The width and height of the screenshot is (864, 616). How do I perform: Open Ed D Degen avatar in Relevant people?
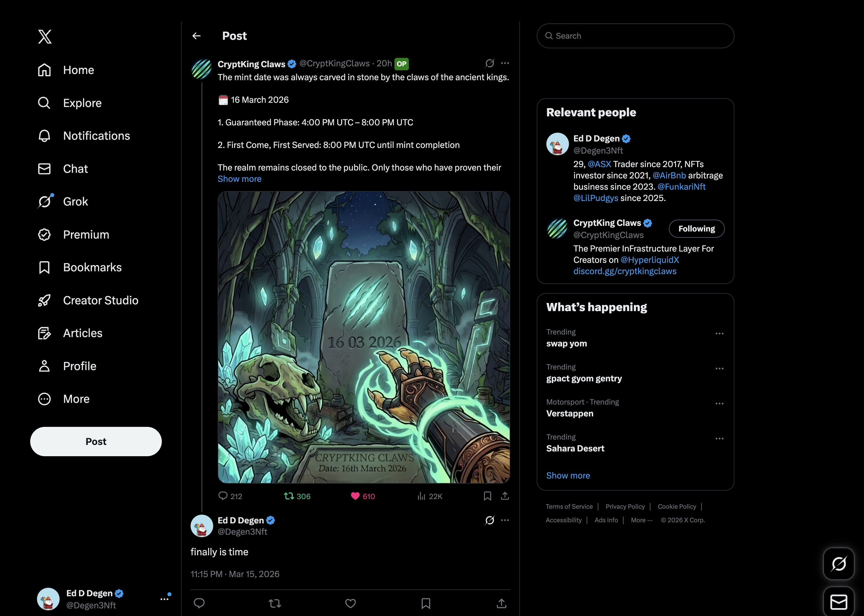557,144
